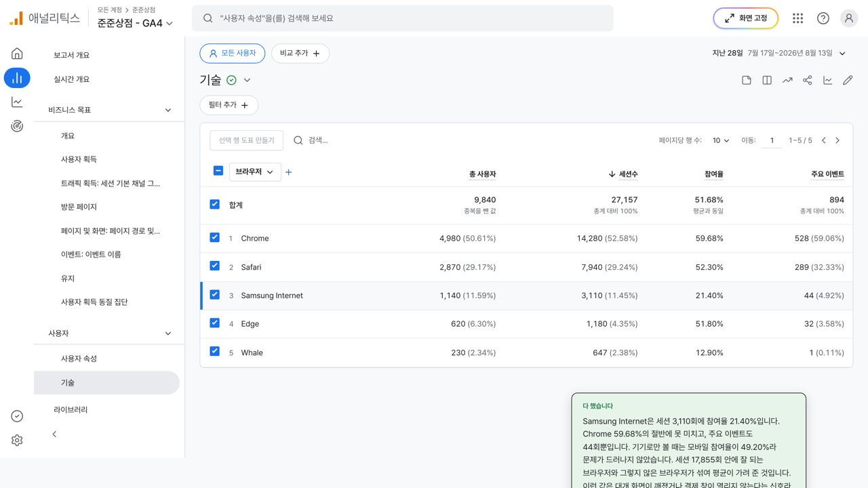Click the report page icon in toolbar
This screenshot has width=868, height=488.
tap(747, 80)
